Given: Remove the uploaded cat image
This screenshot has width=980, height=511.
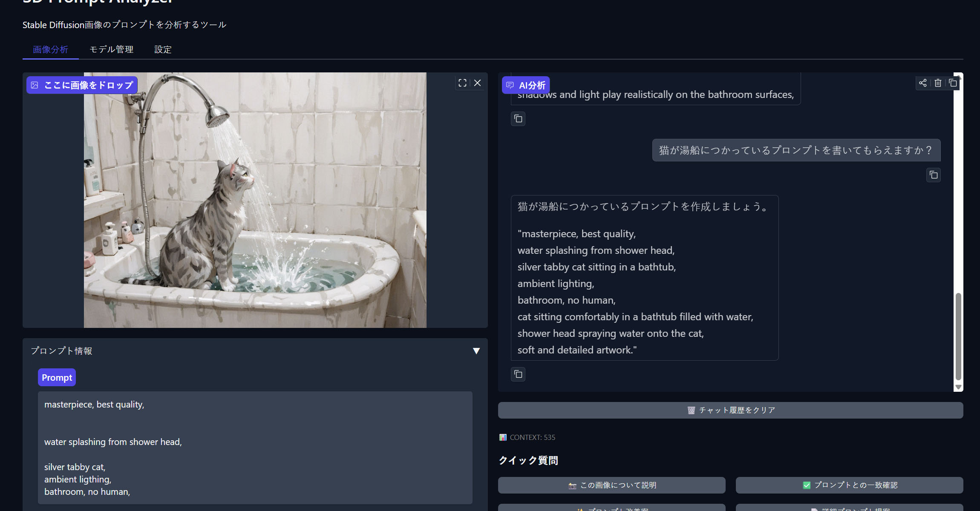Looking at the screenshot, I should tap(478, 83).
